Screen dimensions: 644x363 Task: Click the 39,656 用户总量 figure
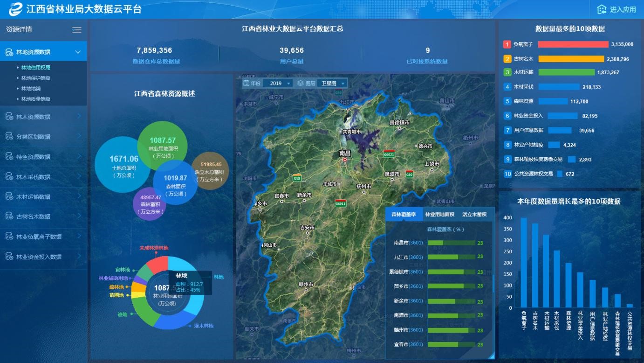click(x=292, y=50)
